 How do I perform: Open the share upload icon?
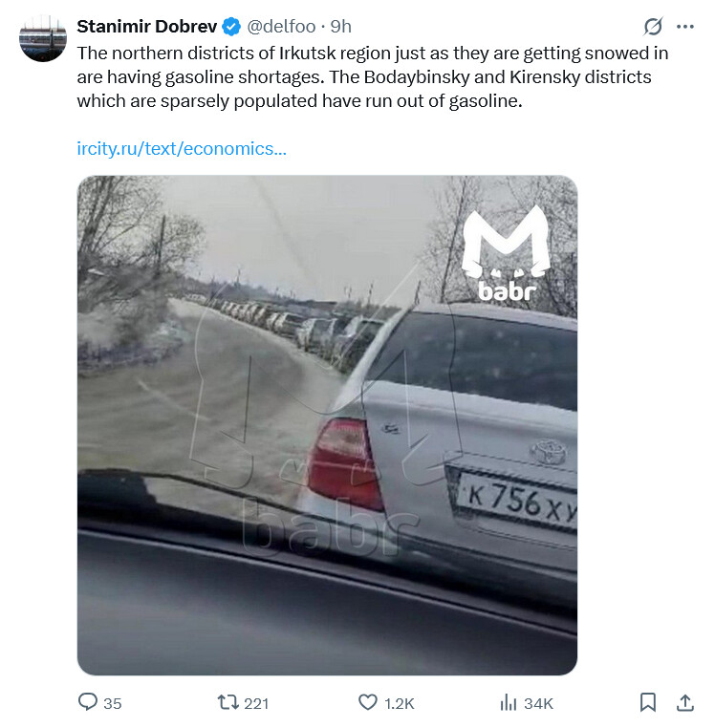tap(684, 702)
